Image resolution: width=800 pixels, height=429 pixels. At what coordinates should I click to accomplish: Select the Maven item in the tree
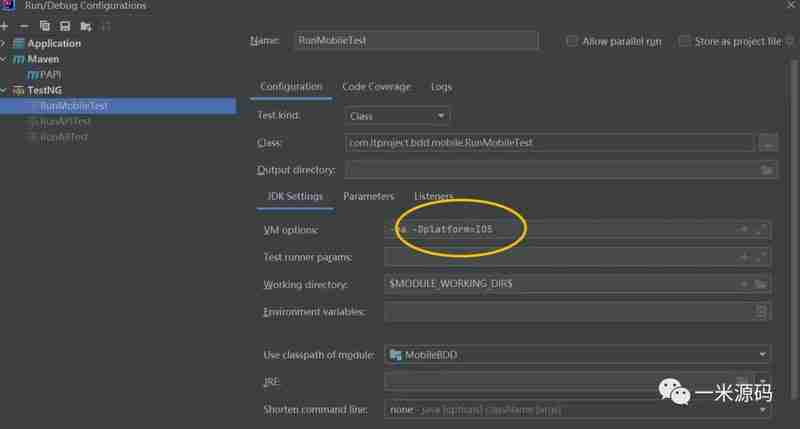coord(43,59)
